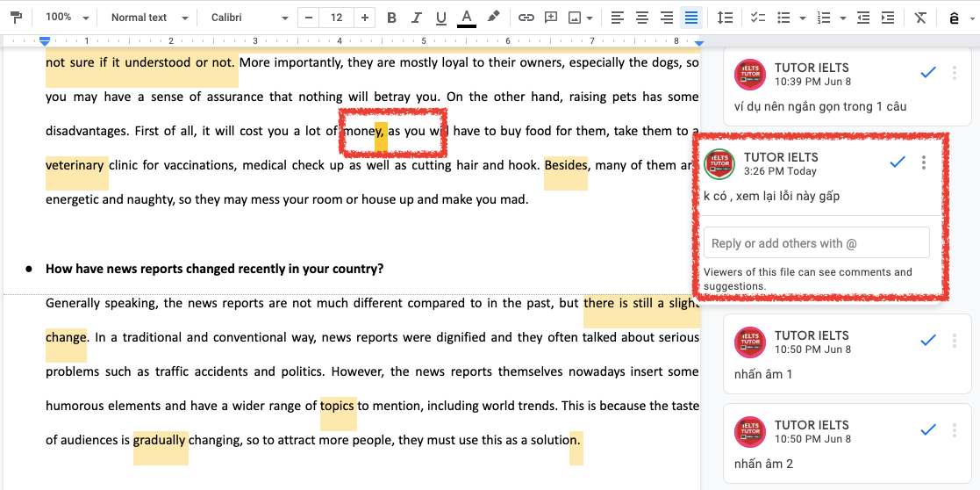This screenshot has height=490, width=980.
Task: Resolve the 10:39 PM Jun 8 comment
Action: (928, 73)
